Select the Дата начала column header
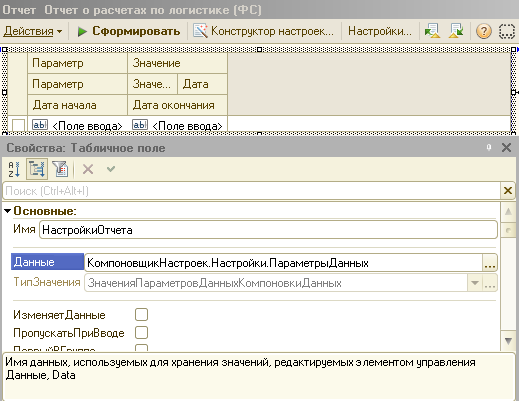 [77, 105]
